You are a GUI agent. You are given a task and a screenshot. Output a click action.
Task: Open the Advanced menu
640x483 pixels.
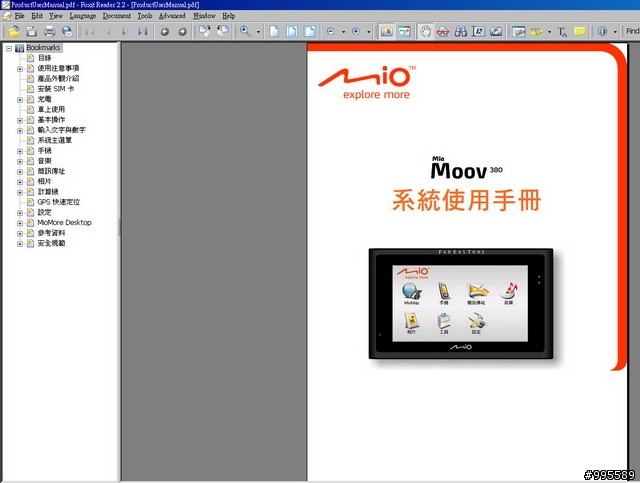172,16
